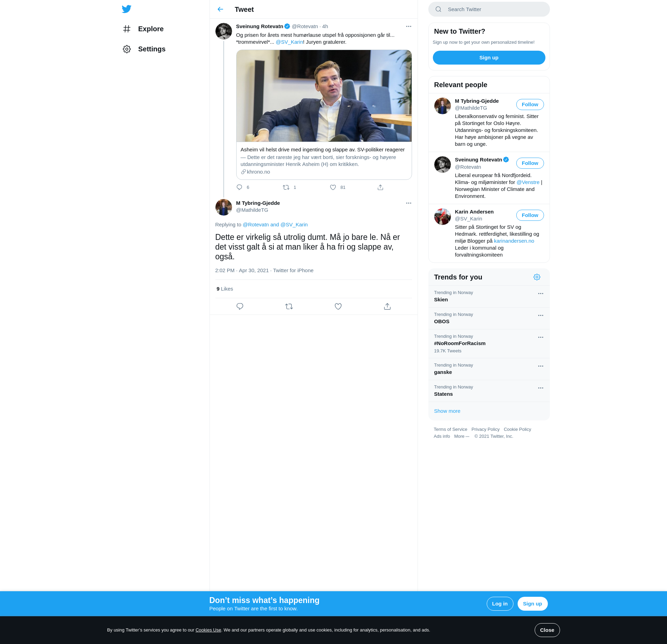Open Karin Andersen's avatar in Relevant people
This screenshot has width=667, height=644.
[x=442, y=217]
